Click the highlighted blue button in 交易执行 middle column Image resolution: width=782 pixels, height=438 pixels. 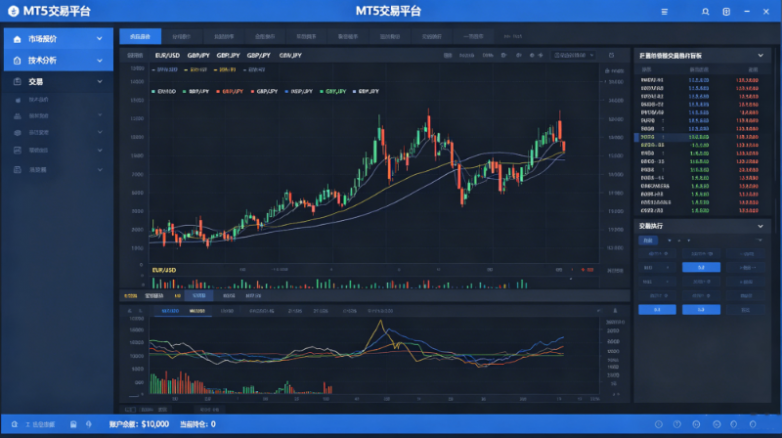[x=701, y=267]
